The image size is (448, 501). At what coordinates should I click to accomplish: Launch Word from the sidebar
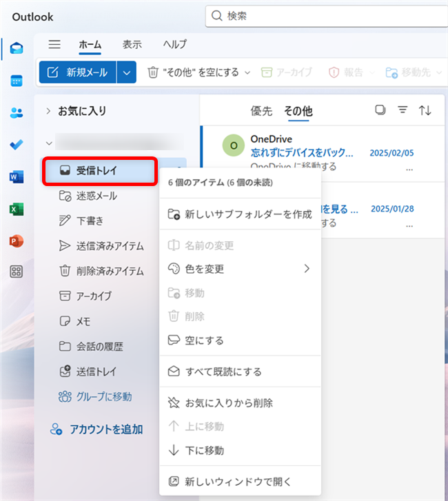(x=17, y=177)
